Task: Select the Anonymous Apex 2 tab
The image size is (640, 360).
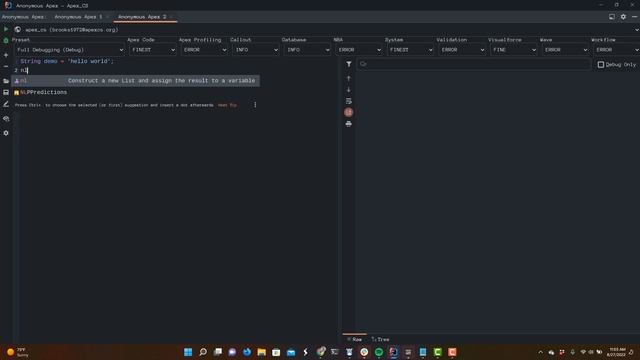Action: click(142, 17)
